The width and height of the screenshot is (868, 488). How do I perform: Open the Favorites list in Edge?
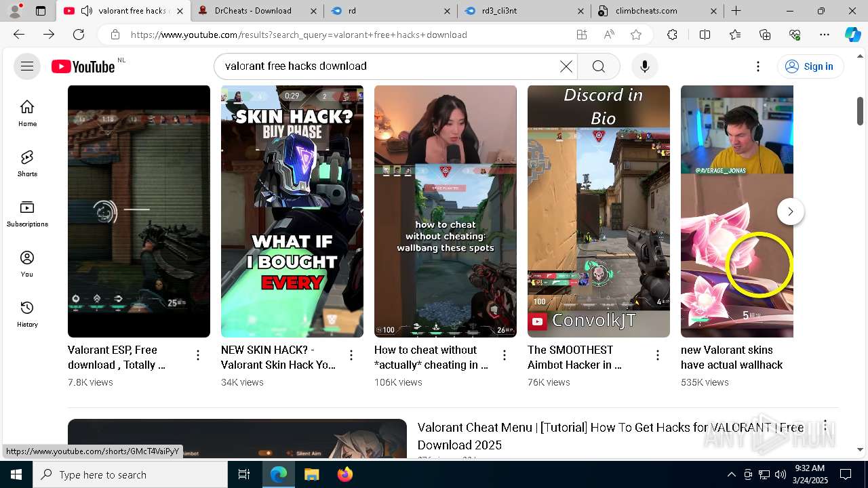[735, 35]
